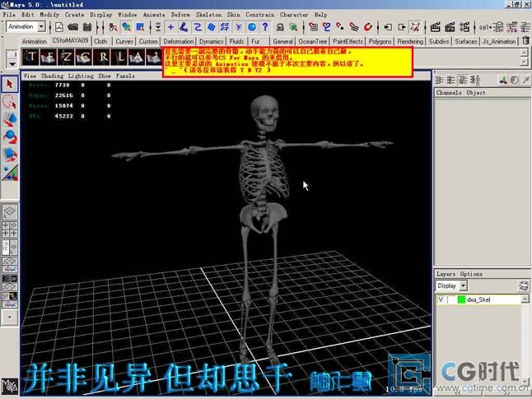Switch to Js_Animation shelf tab
532x399 pixels.
499,41
